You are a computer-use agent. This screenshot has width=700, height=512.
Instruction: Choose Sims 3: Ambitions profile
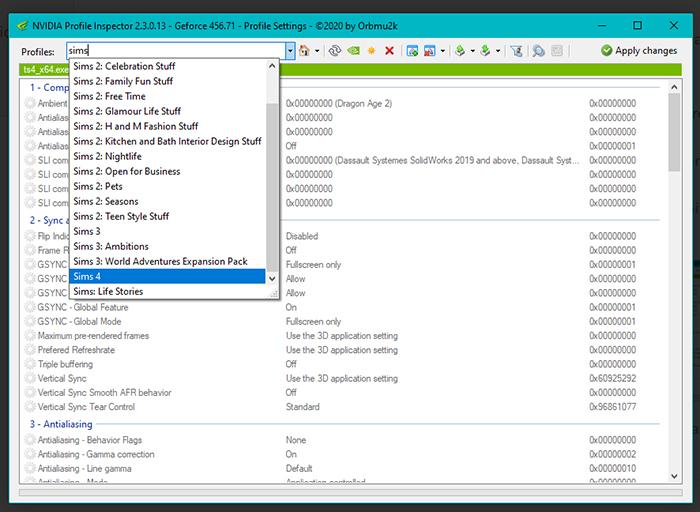tap(167, 246)
